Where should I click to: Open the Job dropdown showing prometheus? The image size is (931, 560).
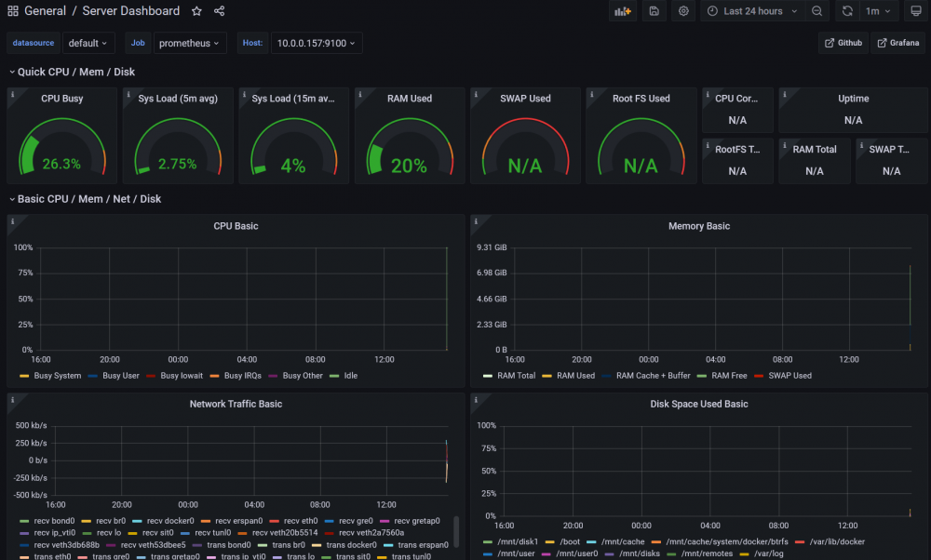click(x=190, y=43)
